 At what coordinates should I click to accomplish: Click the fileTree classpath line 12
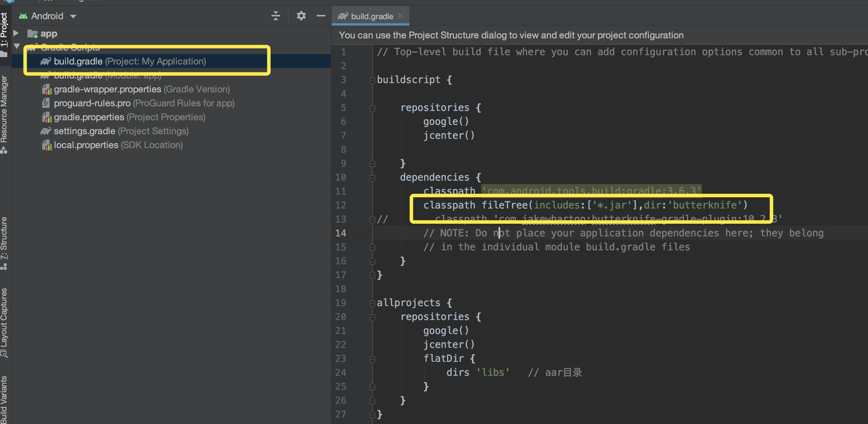tap(585, 205)
